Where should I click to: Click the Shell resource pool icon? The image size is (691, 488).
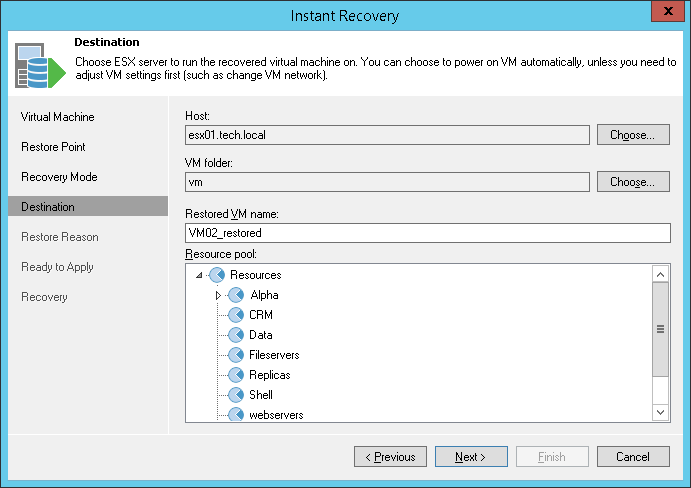(237, 395)
